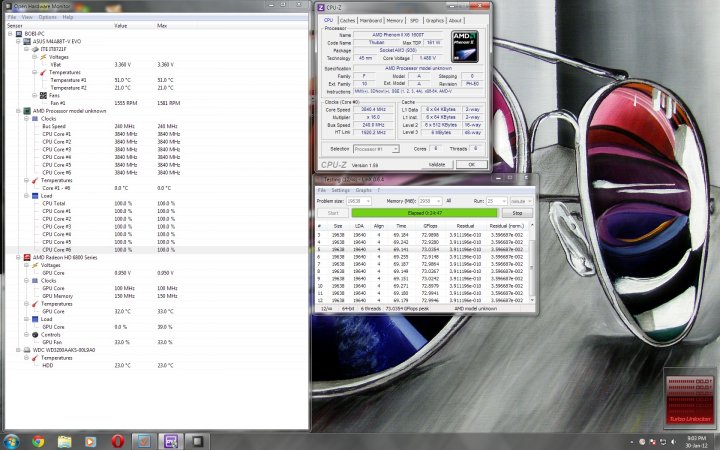The width and height of the screenshot is (720, 450).
Task: Click the WDC hard drive icon
Action: [27, 350]
